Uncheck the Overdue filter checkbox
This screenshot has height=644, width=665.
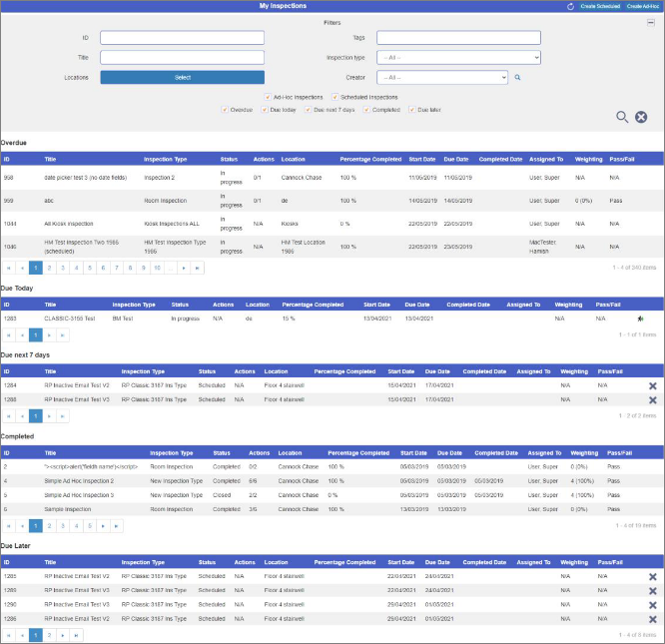[x=225, y=110]
